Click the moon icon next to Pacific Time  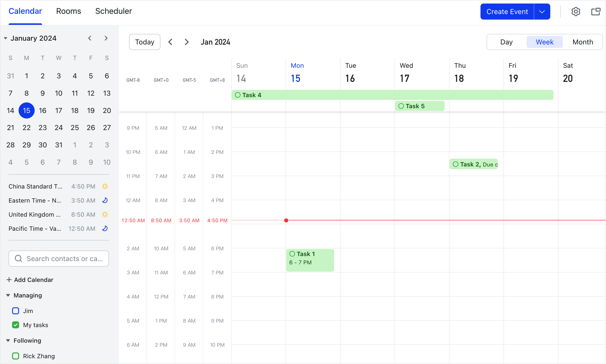coord(105,228)
